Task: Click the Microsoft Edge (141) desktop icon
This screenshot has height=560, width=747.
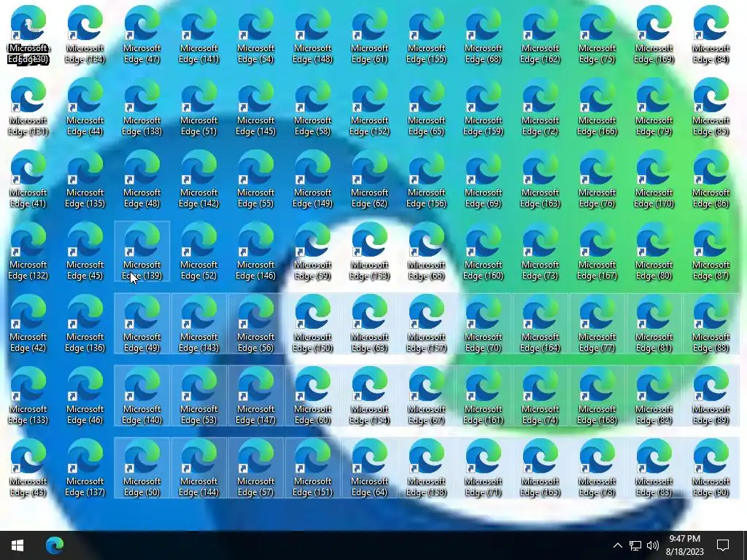Action: pos(198,34)
